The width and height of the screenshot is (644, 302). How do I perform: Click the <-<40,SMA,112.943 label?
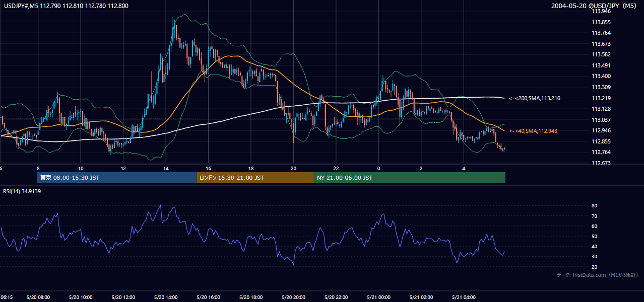[x=533, y=131]
